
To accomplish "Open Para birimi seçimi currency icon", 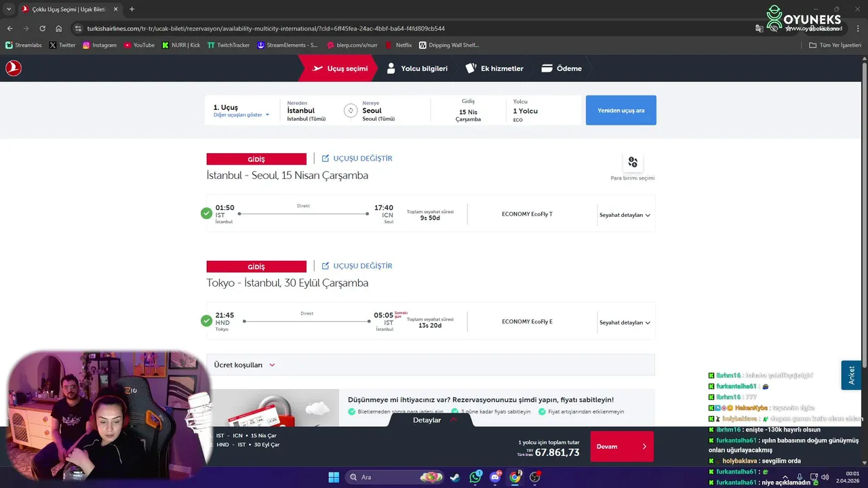I will click(633, 162).
